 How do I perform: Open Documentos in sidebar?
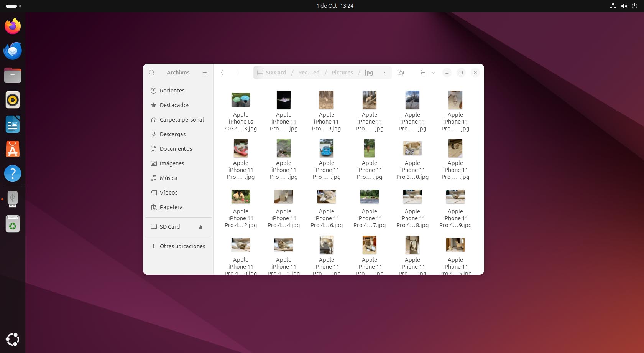point(179,149)
